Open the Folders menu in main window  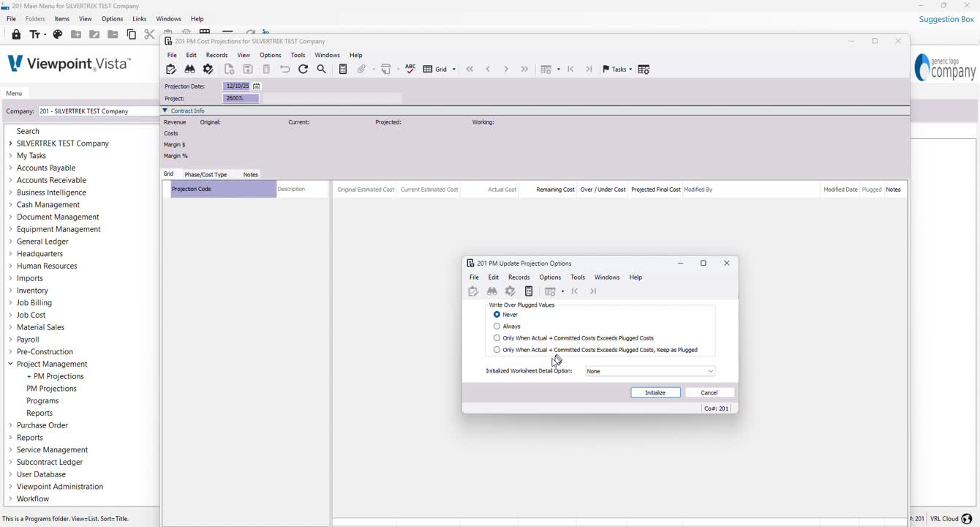coord(35,19)
